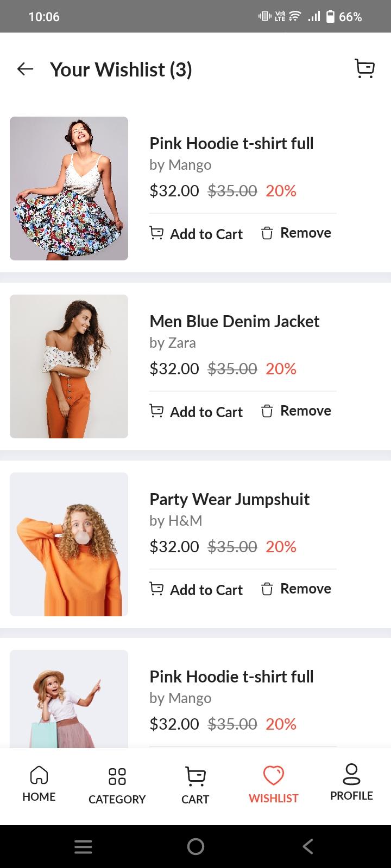Viewport: 391px width, 868px height.
Task: Open the Men Blue Denim Jacket title
Action: coord(234,321)
